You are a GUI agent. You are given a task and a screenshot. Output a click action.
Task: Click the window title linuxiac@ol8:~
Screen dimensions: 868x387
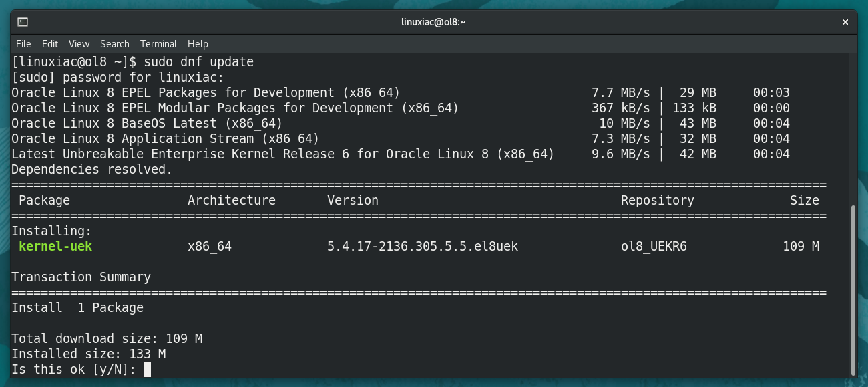(433, 22)
